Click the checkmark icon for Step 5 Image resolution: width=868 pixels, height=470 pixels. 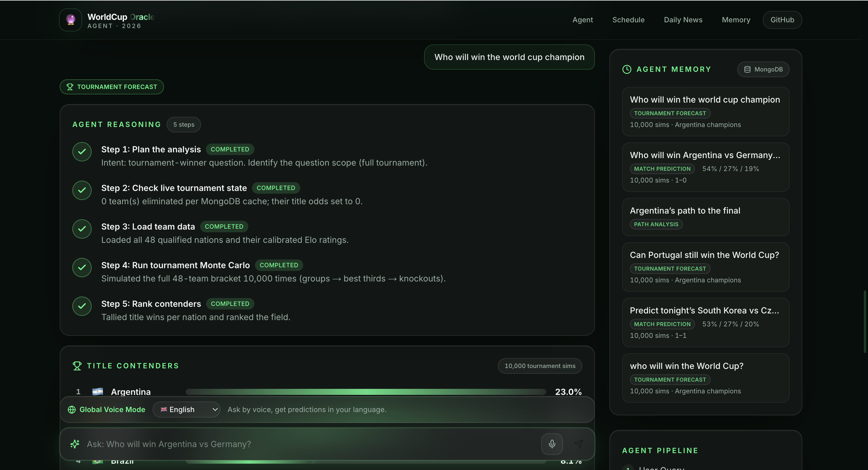(x=82, y=306)
